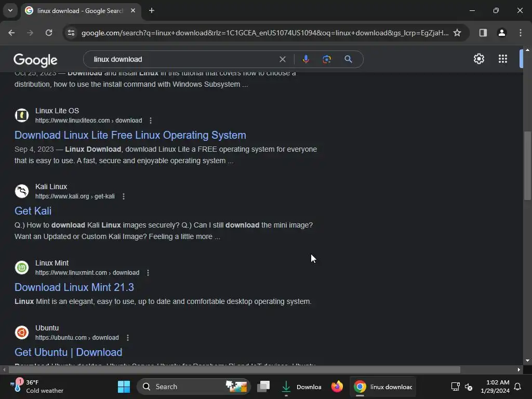The height and width of the screenshot is (399, 532).
Task: Click the Linux Mint favicon
Action: [x=22, y=268]
